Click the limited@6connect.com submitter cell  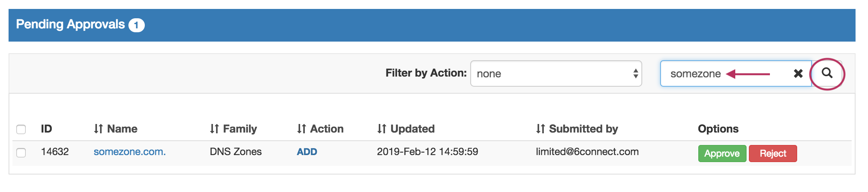[587, 152]
